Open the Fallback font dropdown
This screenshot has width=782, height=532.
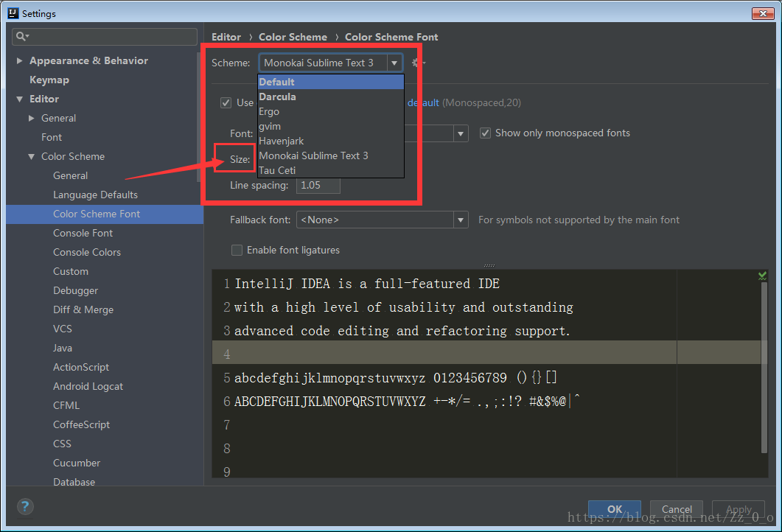tap(461, 220)
